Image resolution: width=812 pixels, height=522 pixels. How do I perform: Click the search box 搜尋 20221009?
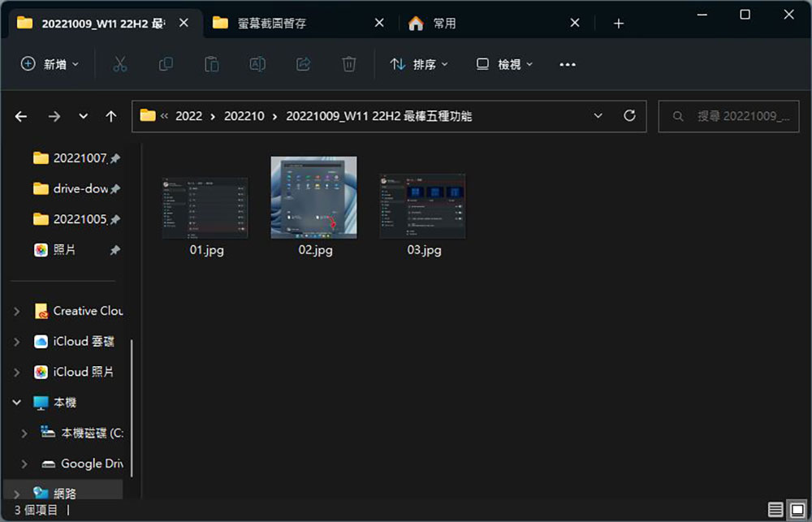pos(728,117)
